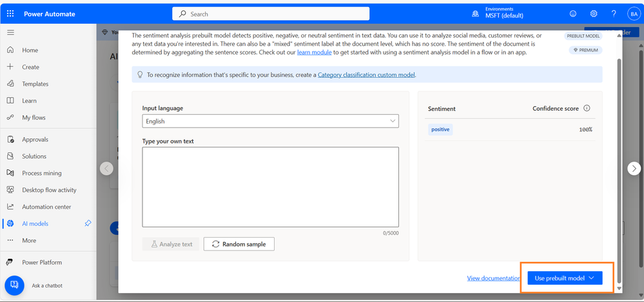Go to the next model with right arrow
The width and height of the screenshot is (644, 302).
click(x=634, y=168)
